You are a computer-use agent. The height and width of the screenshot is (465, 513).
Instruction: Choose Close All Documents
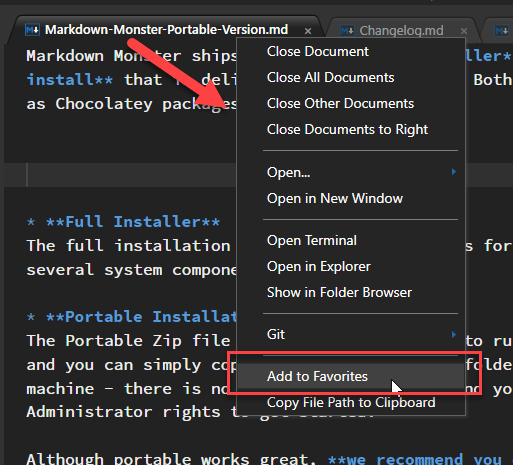coord(330,78)
